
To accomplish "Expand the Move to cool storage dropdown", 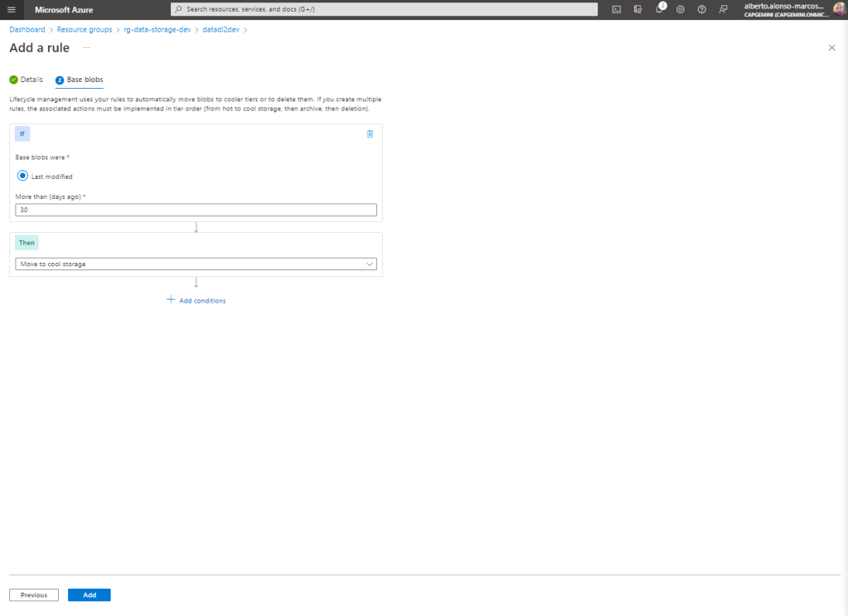I will coord(196,264).
